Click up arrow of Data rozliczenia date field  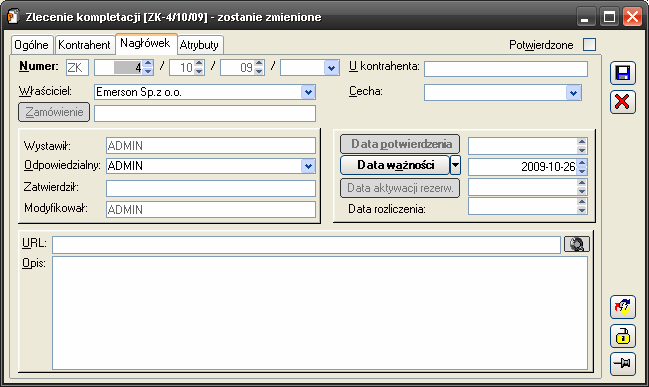[x=582, y=202]
